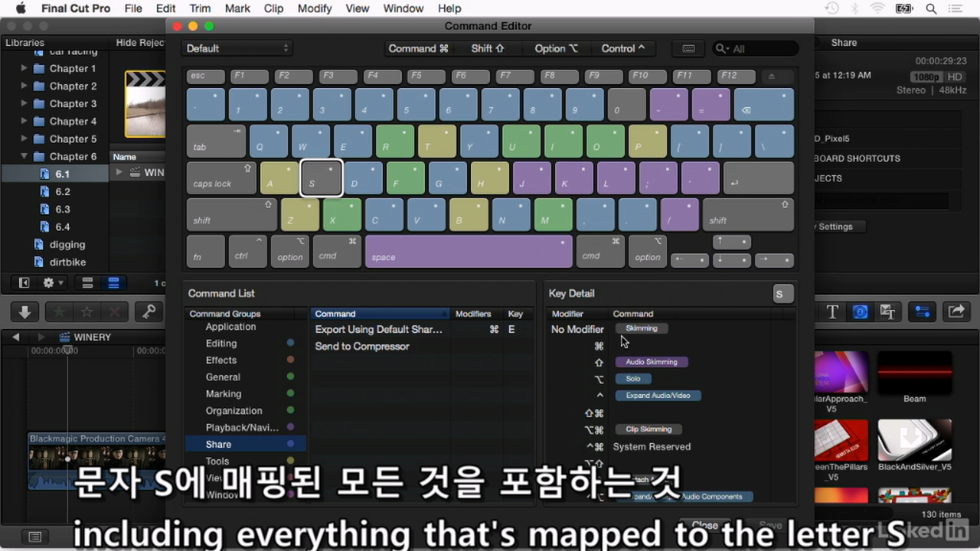Viewport: 980px width, 551px height.
Task: Toggle the Option modifier button
Action: [556, 48]
